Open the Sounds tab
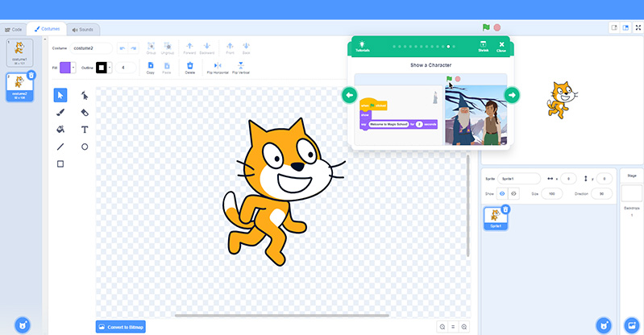644x335 pixels. point(83,30)
